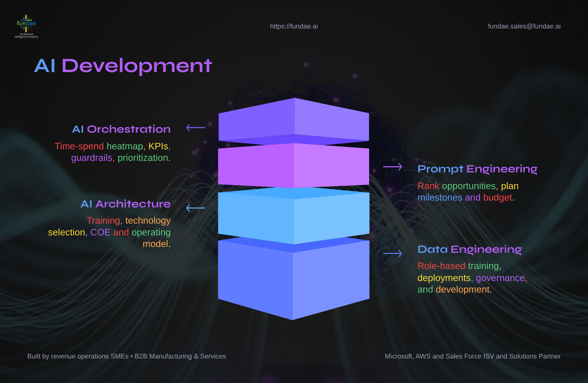Click the AI Architecture heading
Viewport: 588px width, 383px height.
(125, 204)
